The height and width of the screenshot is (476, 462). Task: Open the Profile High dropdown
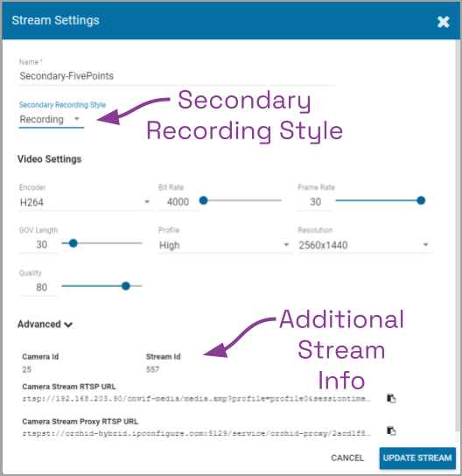pyautogui.click(x=225, y=245)
